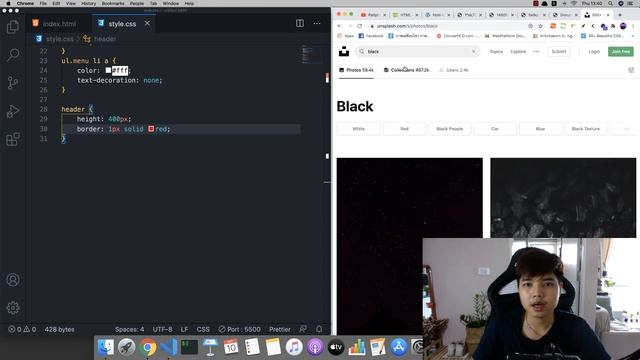Viewport: 640px width, 360px height.
Task: Change file encoding UTF-8
Action: pos(162,329)
